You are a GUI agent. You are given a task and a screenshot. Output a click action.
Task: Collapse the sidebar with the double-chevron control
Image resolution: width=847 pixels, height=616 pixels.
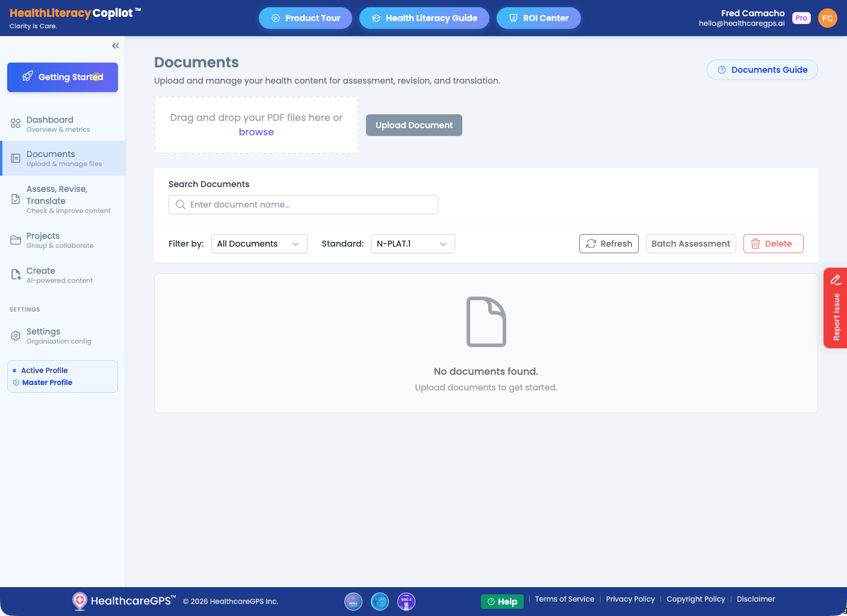(x=116, y=45)
